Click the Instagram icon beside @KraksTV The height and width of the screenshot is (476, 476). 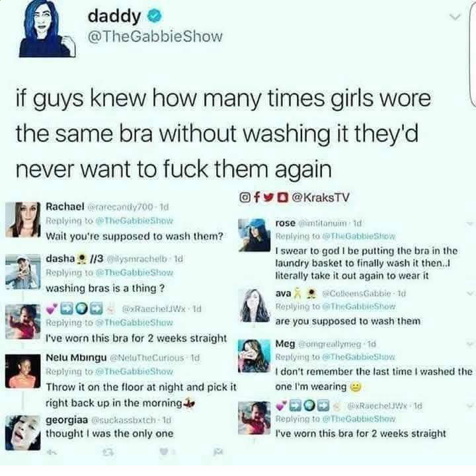(x=245, y=198)
